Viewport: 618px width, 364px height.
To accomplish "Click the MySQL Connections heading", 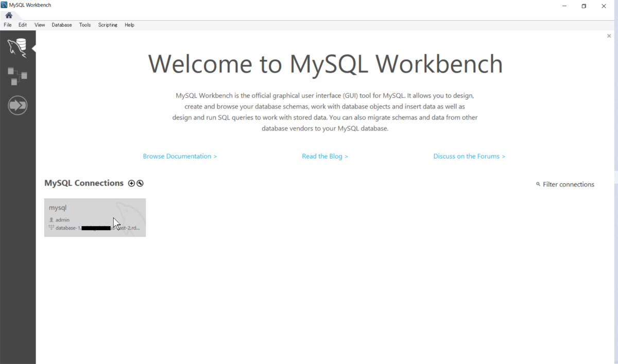I will pos(84,183).
